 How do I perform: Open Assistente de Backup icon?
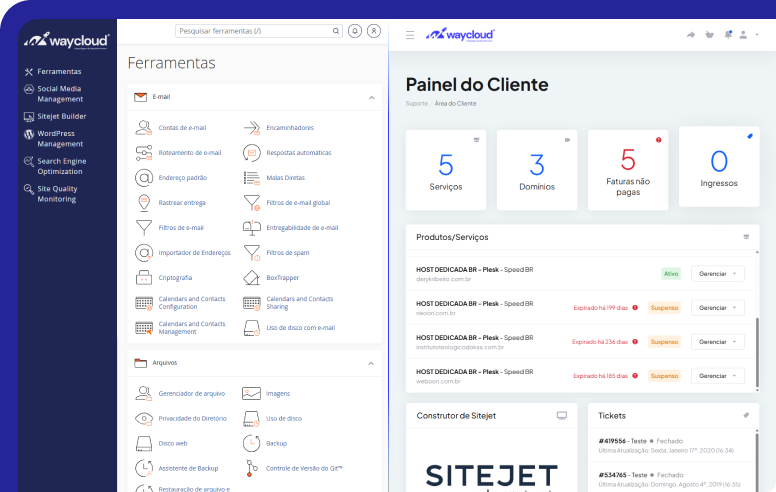(144, 468)
